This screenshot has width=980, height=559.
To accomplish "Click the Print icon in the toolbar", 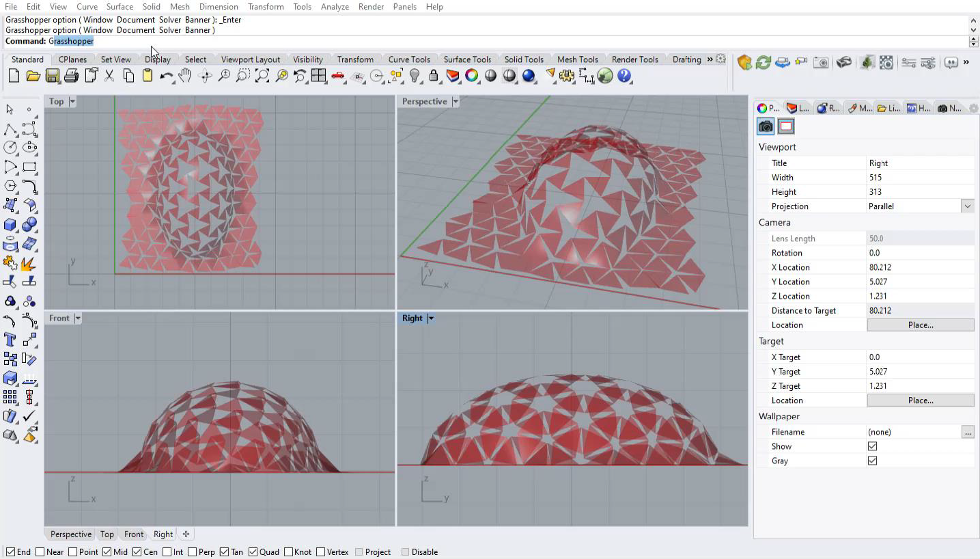I will pos(71,76).
